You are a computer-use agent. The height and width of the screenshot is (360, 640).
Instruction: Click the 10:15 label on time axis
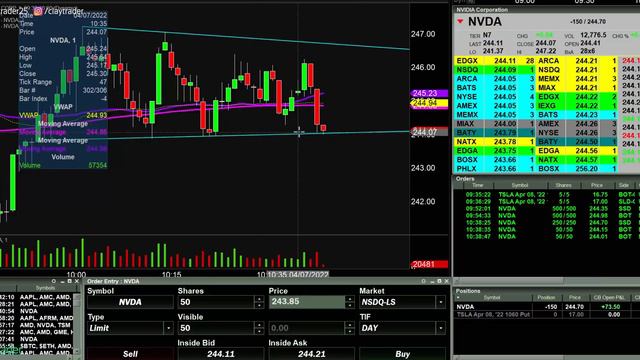tap(171, 275)
